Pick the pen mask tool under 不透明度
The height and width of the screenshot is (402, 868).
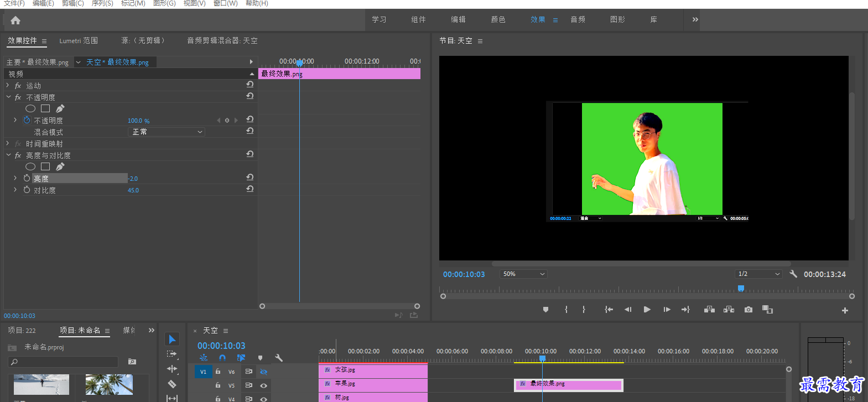click(x=60, y=108)
